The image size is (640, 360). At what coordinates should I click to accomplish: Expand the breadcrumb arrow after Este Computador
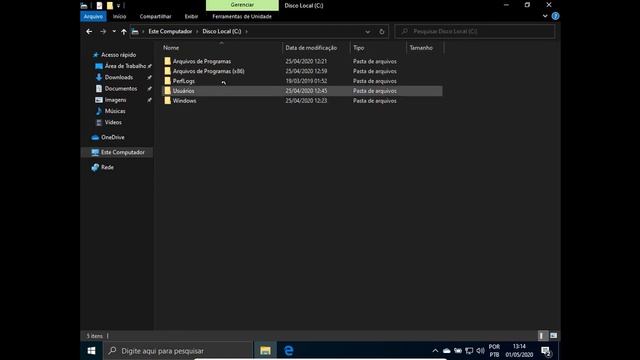pos(197,31)
